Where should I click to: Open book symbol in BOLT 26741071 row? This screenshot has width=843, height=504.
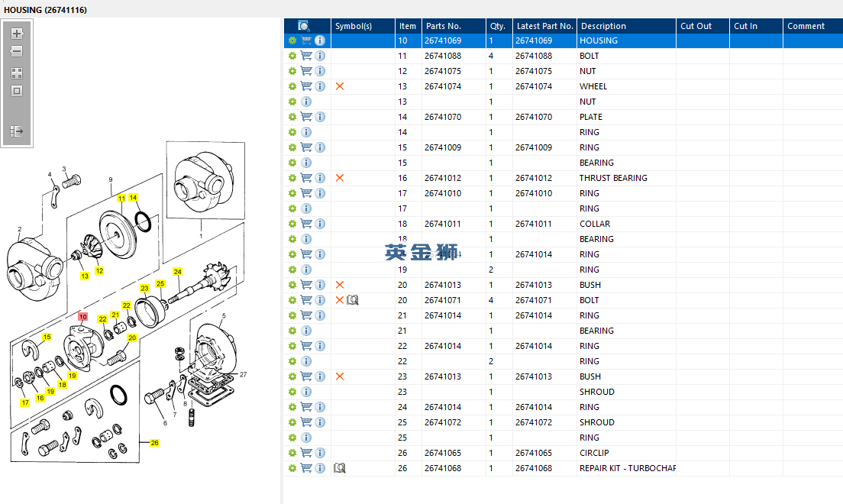353,300
